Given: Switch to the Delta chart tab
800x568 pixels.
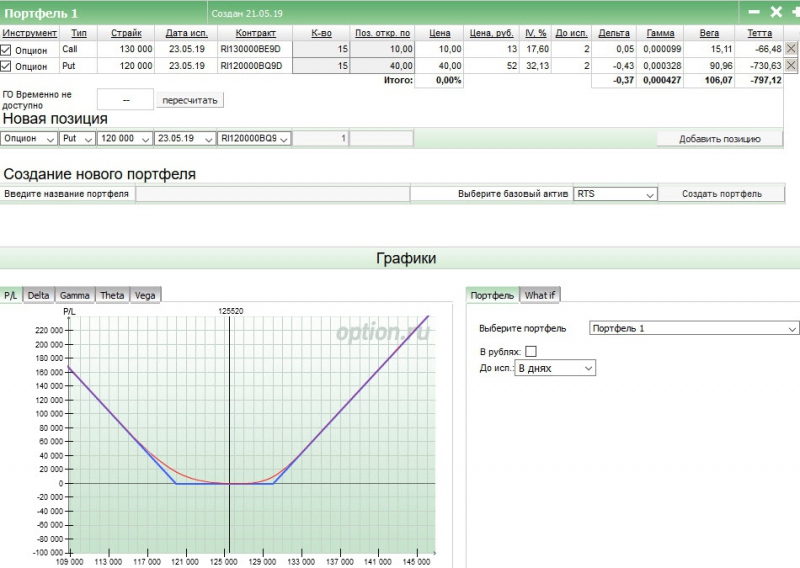Looking at the screenshot, I should pyautogui.click(x=38, y=295).
